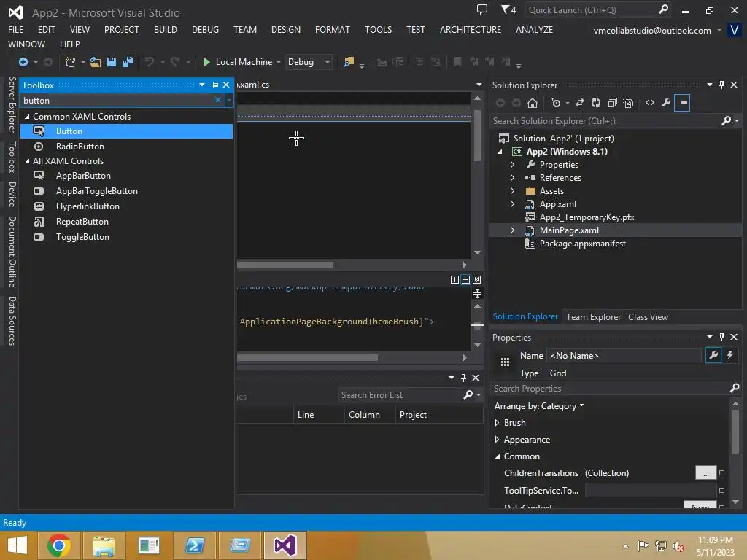The width and height of the screenshot is (747, 560).
Task: Select ToggleButton in Toolbox
Action: point(126,237)
